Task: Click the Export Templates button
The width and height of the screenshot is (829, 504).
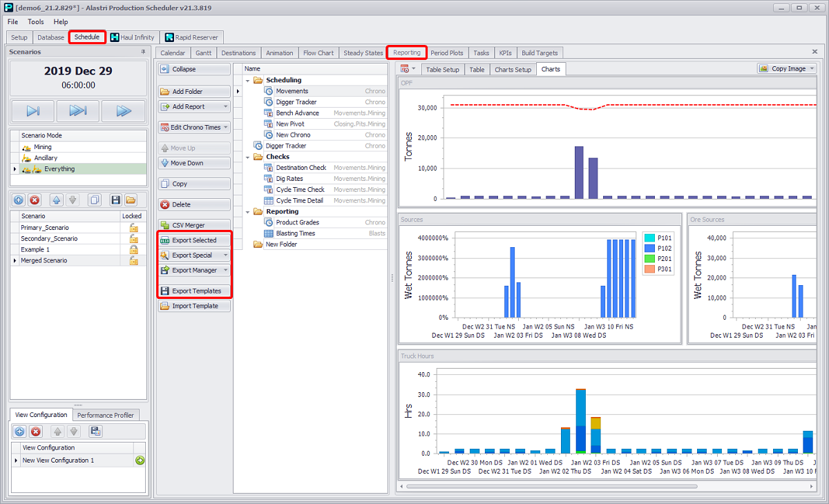Action: [194, 291]
